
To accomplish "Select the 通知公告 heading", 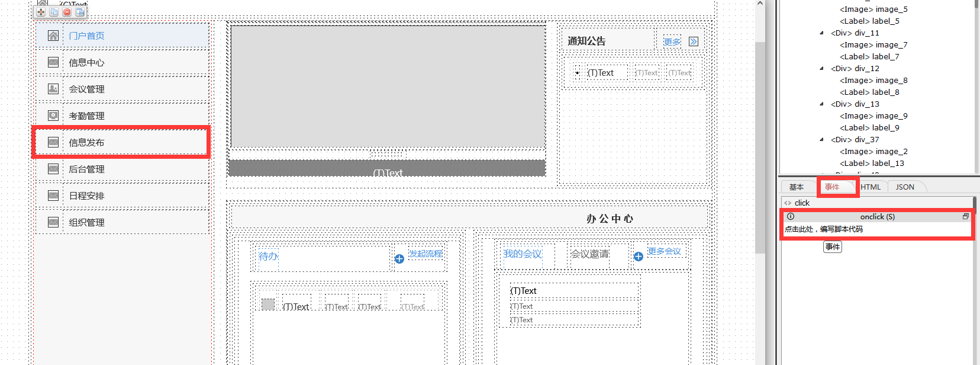I will (x=586, y=41).
